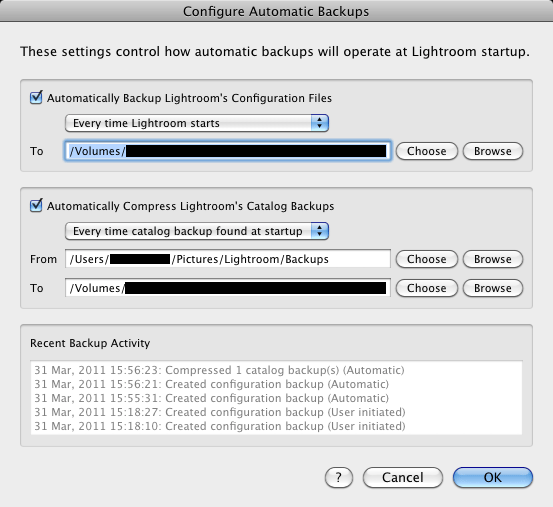Click Browse next to the From path
This screenshot has width=553, height=507.
pyautogui.click(x=493, y=259)
